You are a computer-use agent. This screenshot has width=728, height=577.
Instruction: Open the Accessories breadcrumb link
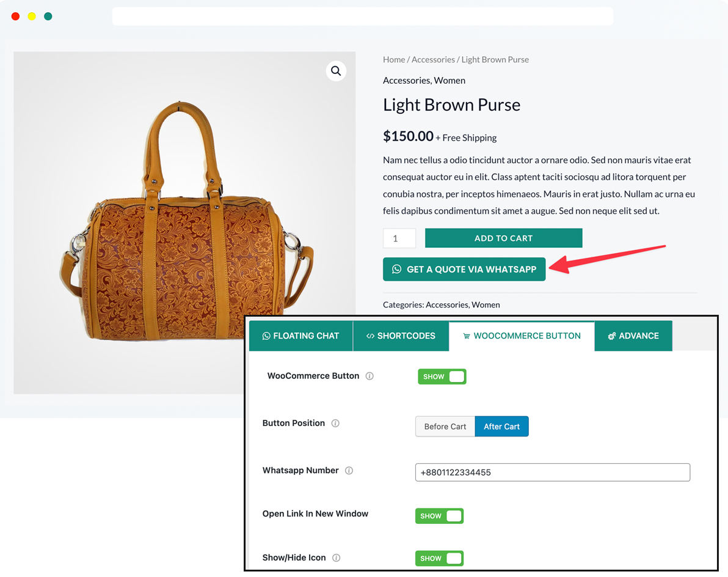pyautogui.click(x=433, y=59)
